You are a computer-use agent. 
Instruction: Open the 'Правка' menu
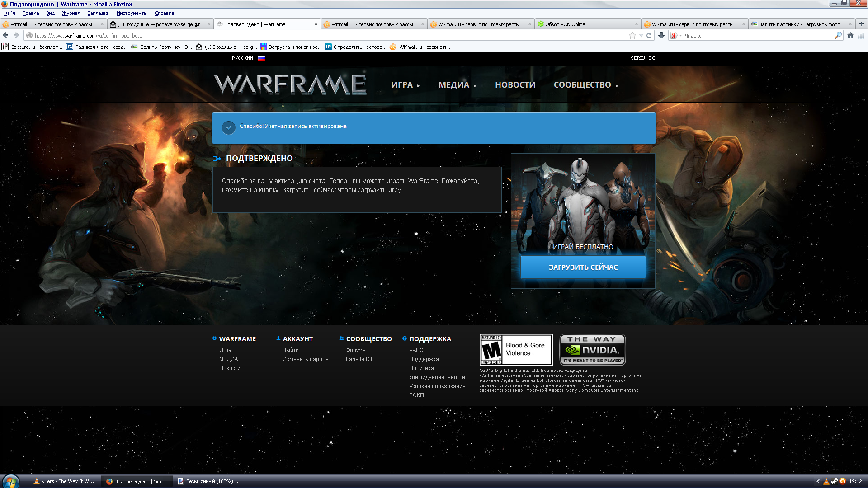point(30,13)
